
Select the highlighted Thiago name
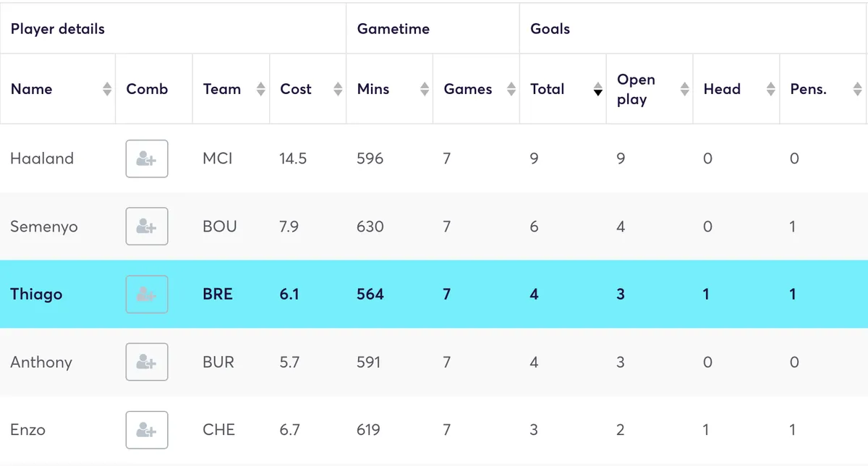pos(36,295)
